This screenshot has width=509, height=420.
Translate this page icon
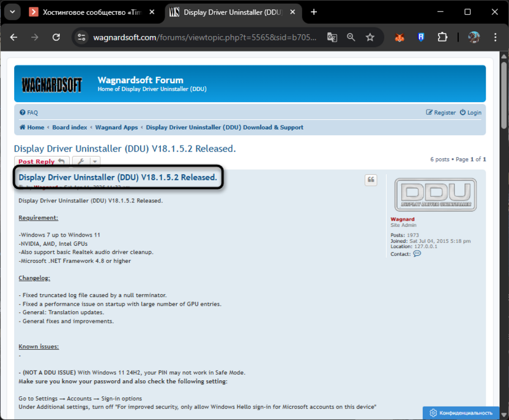[x=332, y=37]
